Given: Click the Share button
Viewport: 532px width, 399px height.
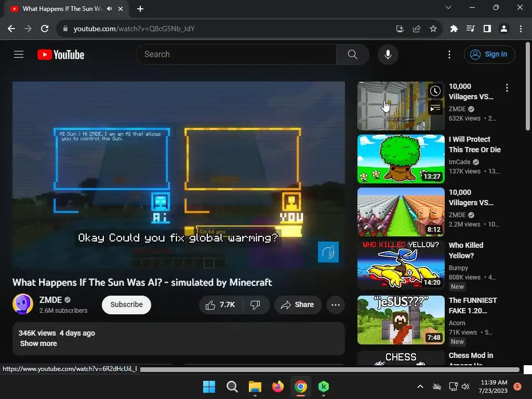Looking at the screenshot, I should pos(297,304).
